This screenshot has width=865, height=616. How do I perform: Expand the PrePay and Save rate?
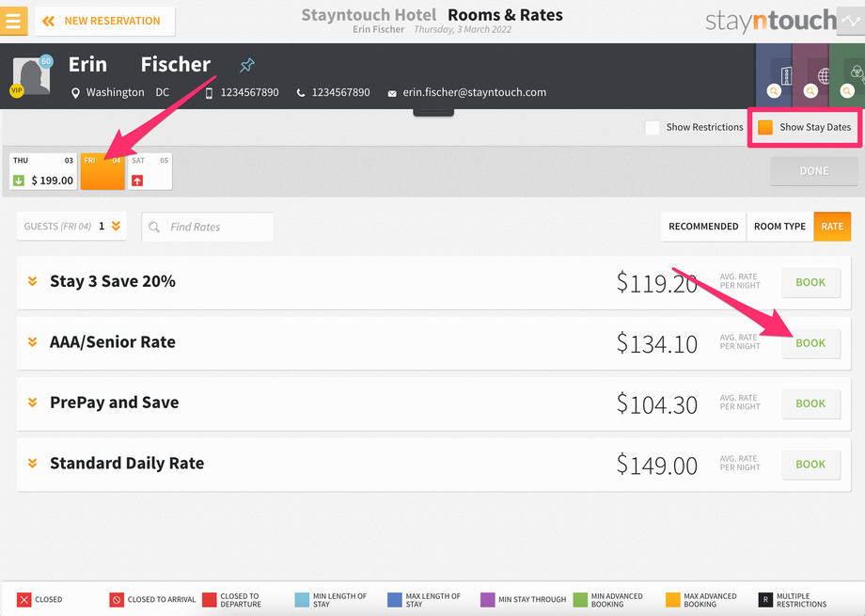pyautogui.click(x=33, y=403)
